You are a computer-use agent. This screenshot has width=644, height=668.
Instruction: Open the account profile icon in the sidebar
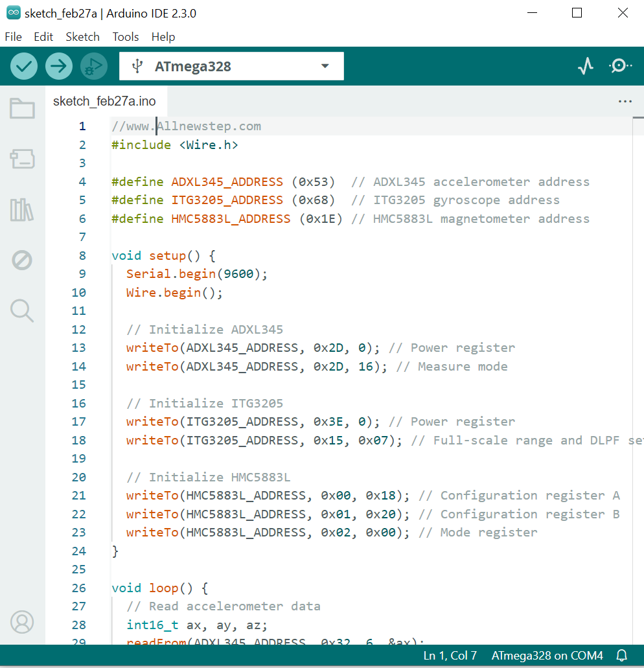(22, 622)
